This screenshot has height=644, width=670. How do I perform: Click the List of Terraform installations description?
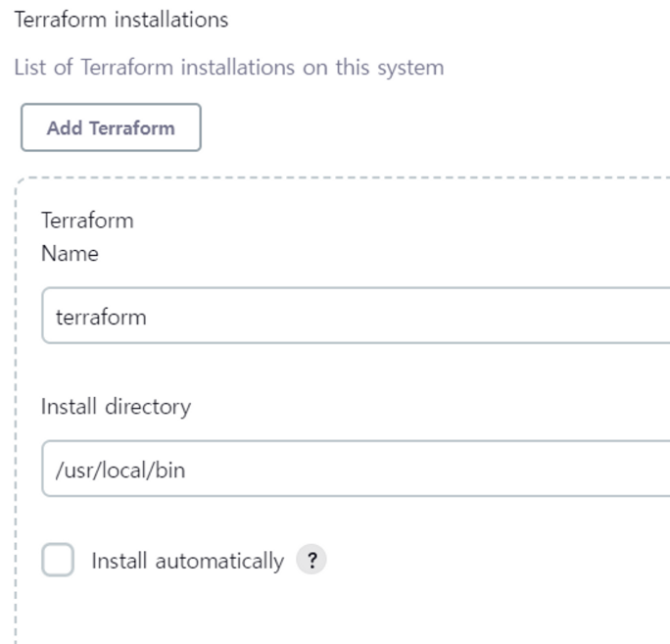pyautogui.click(x=228, y=68)
